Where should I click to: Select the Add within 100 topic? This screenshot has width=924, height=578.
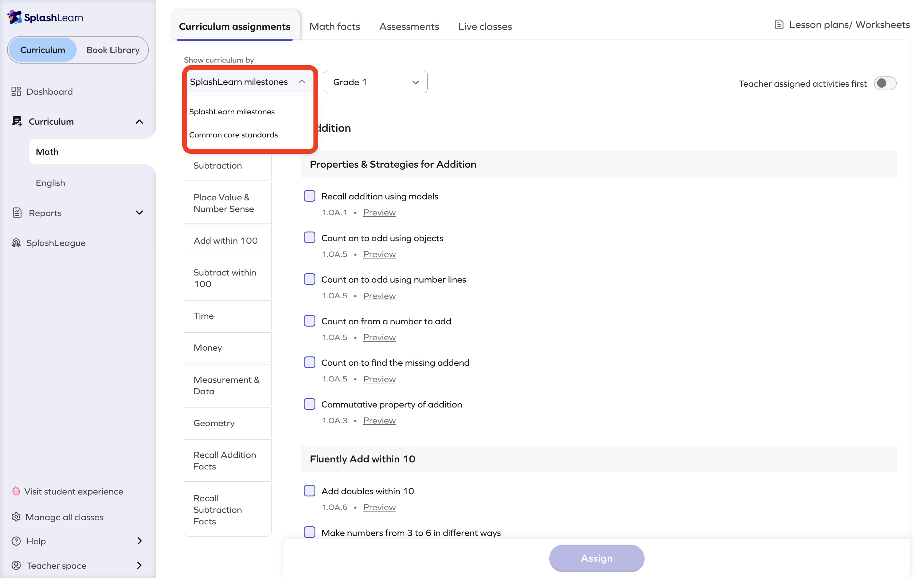(227, 241)
